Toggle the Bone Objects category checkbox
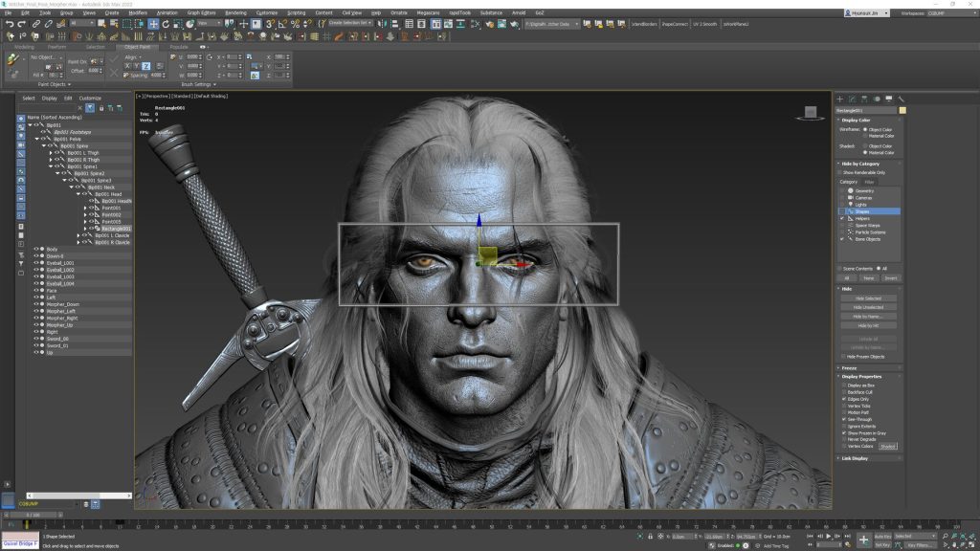Viewport: 980px width, 551px height. (842, 239)
